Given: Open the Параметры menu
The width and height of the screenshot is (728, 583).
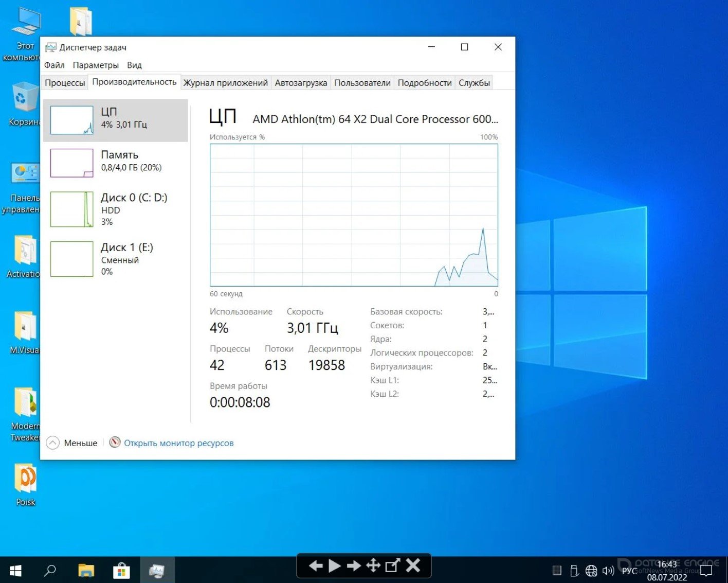Looking at the screenshot, I should (x=96, y=65).
